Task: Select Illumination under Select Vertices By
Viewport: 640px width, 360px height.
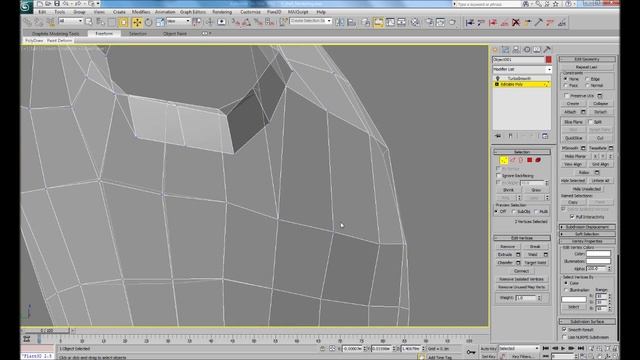Action: click(x=566, y=290)
